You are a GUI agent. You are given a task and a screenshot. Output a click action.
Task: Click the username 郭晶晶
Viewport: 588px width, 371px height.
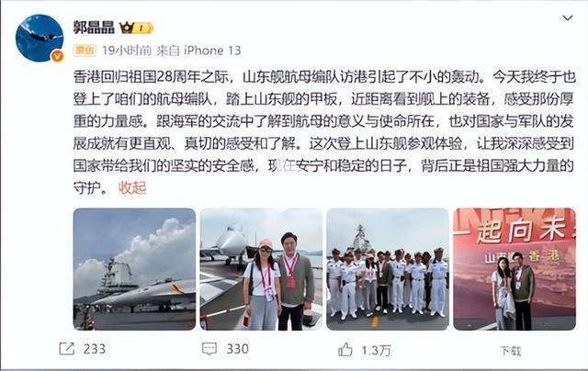[94, 28]
